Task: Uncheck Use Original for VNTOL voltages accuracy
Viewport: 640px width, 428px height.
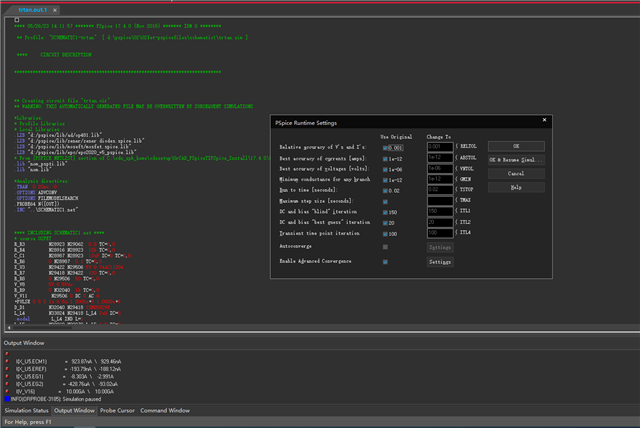Action: (385, 169)
